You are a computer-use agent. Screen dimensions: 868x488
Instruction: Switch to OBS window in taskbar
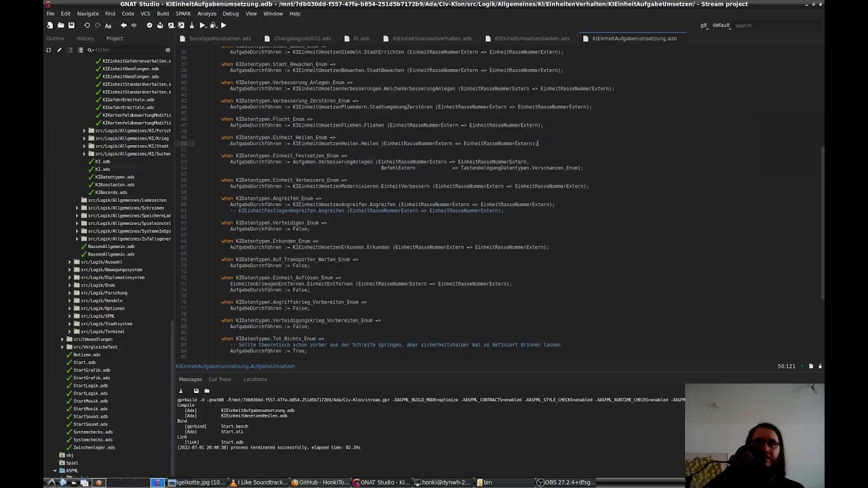coord(566,483)
